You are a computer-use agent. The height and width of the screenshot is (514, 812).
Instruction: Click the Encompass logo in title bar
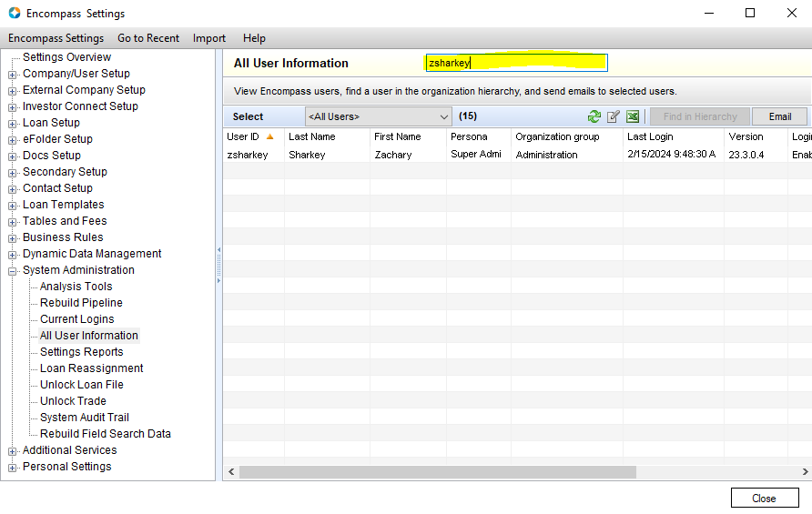pyautogui.click(x=15, y=14)
